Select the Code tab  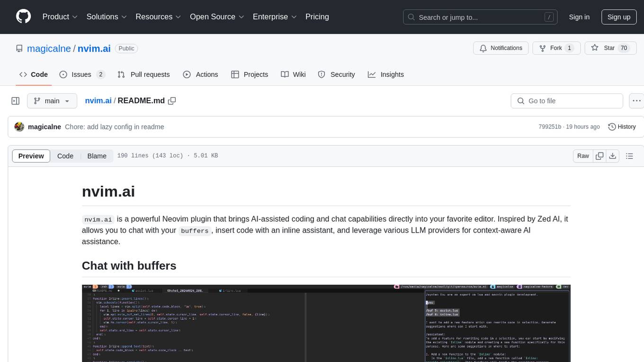click(x=34, y=74)
